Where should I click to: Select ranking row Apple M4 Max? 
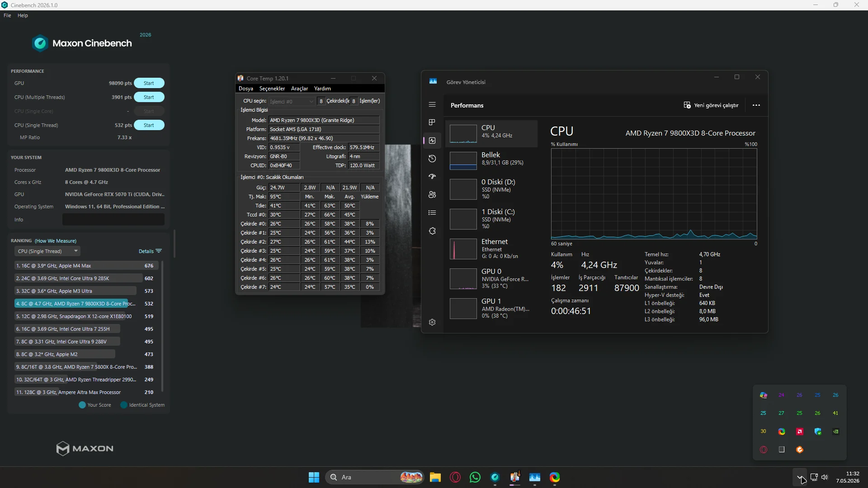click(x=86, y=266)
